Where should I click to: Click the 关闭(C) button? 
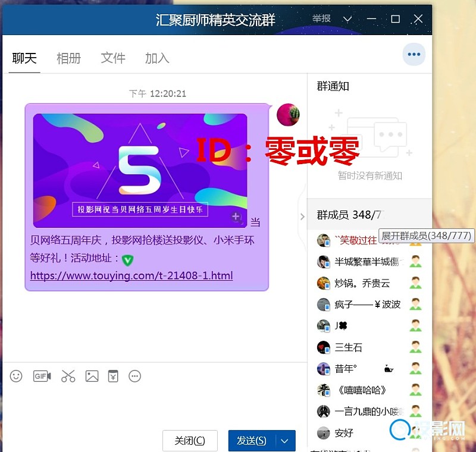190,441
